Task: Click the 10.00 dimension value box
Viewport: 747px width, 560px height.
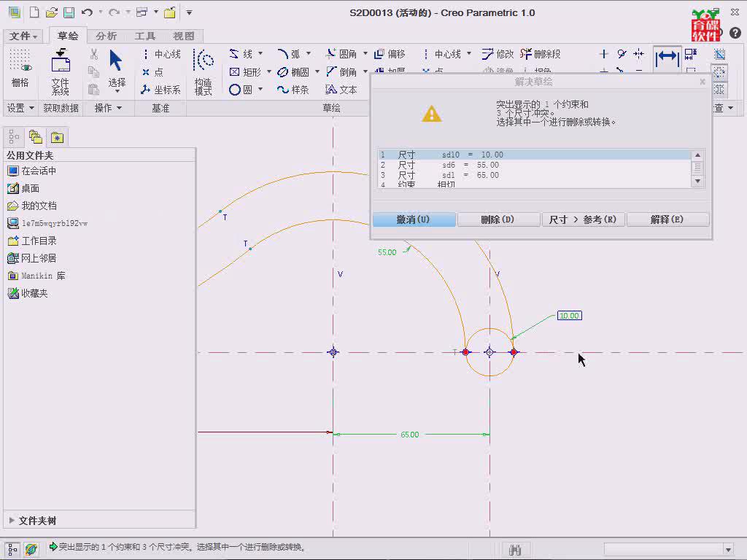Action: coord(569,316)
